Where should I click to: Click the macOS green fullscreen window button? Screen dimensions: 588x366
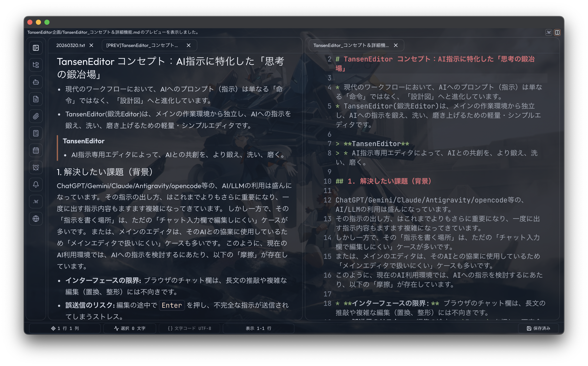47,22
